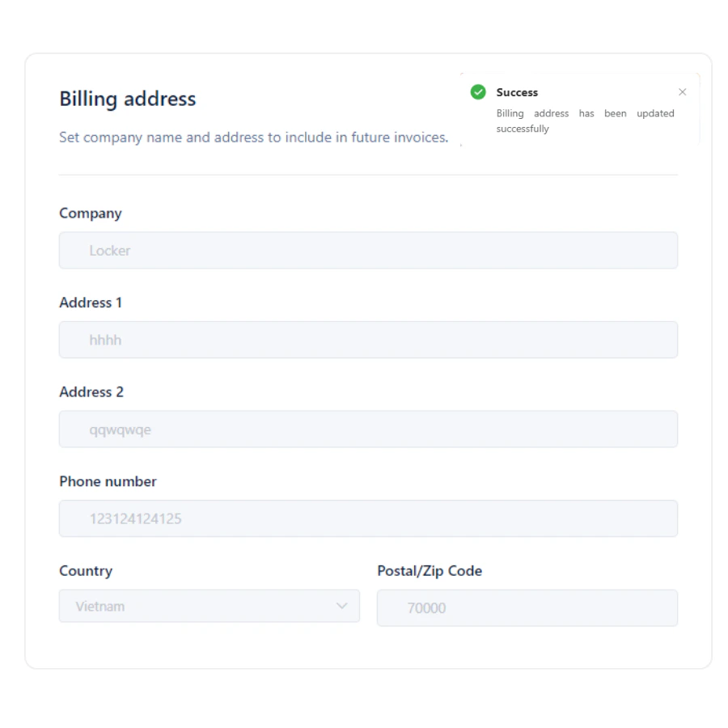Focus the Address 2 input field
The image size is (728, 728).
[368, 430]
